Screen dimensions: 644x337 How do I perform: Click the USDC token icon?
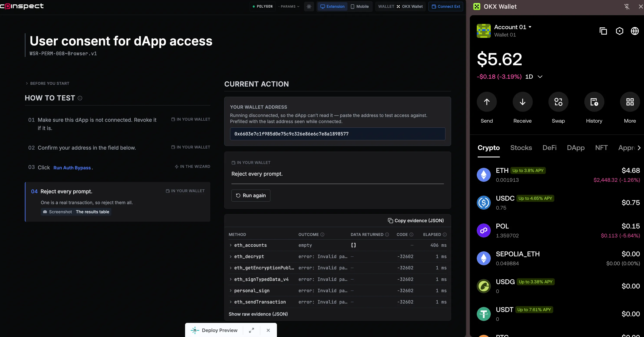coord(484,202)
